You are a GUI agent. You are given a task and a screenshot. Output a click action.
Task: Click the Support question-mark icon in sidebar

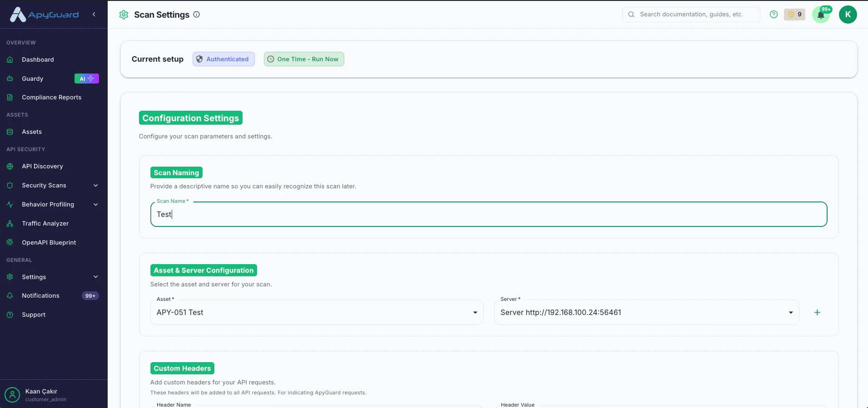[10, 315]
